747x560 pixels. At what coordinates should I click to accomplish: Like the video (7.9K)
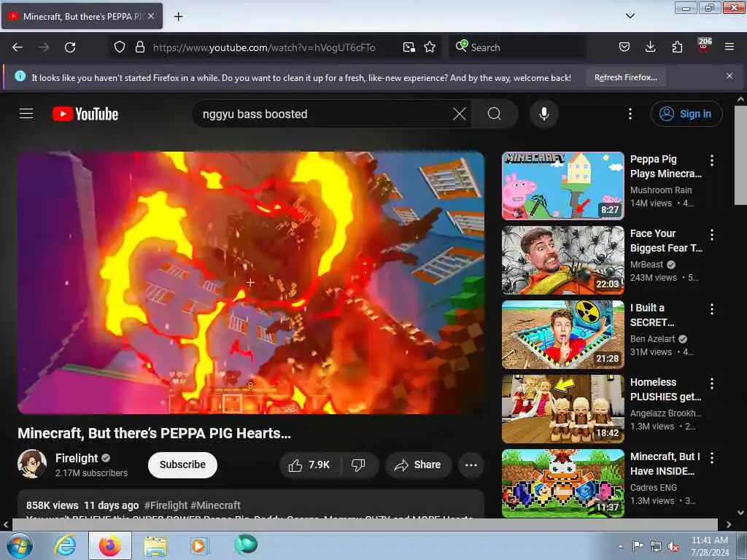click(309, 464)
